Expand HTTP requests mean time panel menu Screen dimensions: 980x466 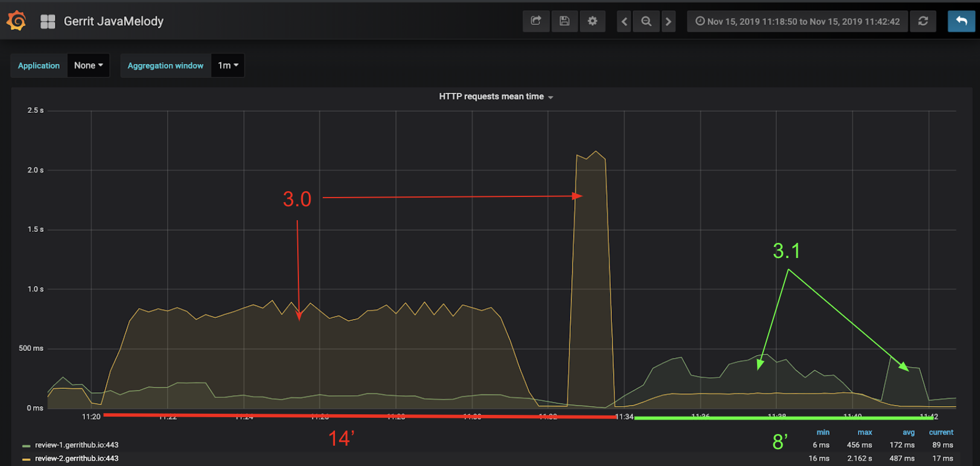point(495,96)
